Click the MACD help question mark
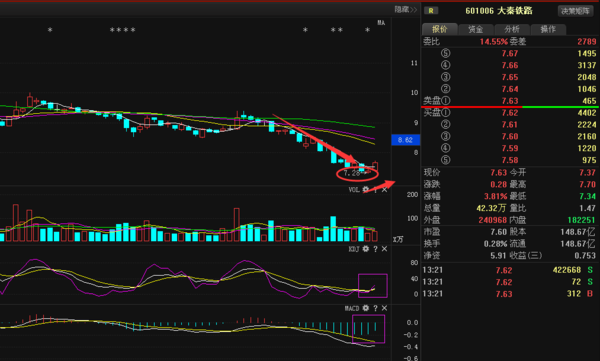600x361 pixels. click(x=375, y=308)
